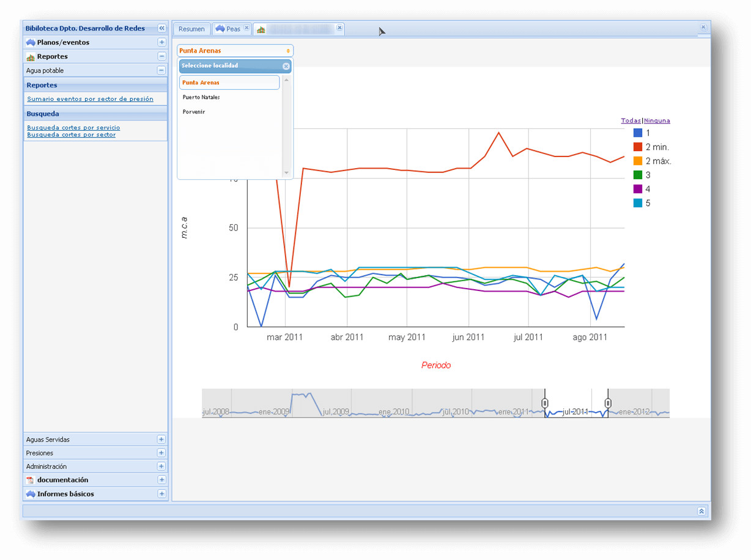Screen dimensions: 751x560
Task: Click the left range handle on the timeline
Action: click(x=545, y=403)
